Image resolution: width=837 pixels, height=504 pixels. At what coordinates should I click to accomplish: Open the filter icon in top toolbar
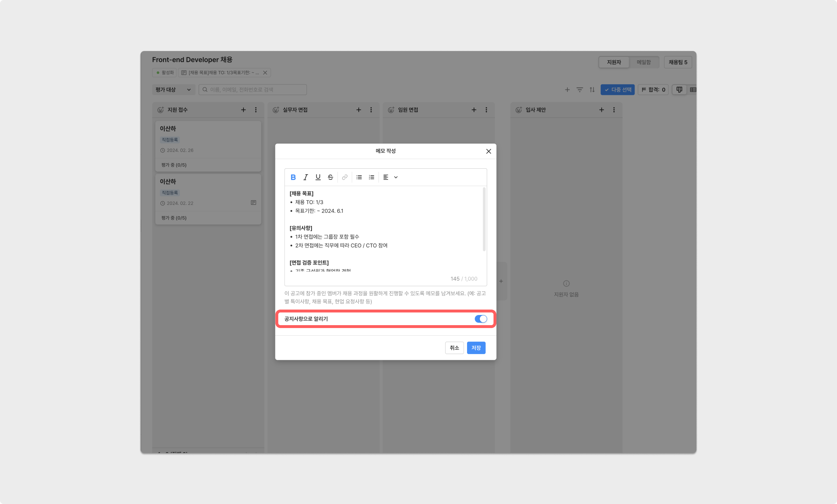tap(579, 89)
